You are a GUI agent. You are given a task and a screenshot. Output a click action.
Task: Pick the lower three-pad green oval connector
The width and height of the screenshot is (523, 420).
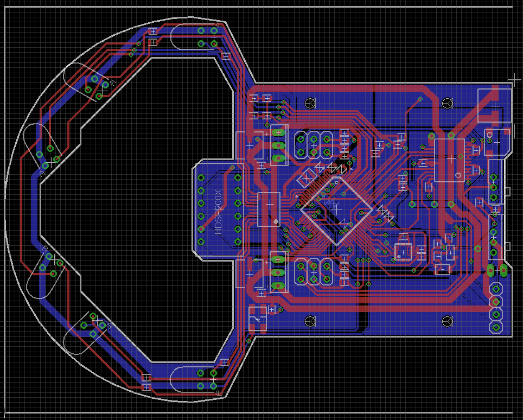click(279, 272)
